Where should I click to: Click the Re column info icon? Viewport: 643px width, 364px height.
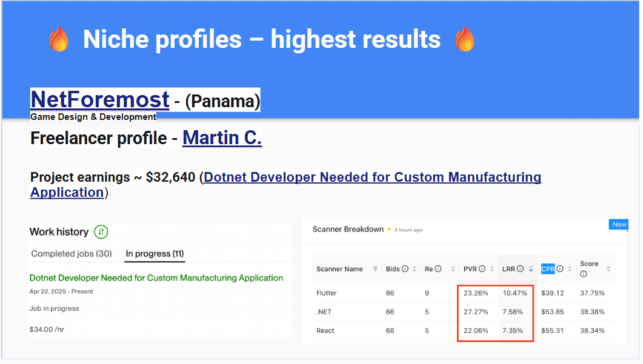(438, 269)
